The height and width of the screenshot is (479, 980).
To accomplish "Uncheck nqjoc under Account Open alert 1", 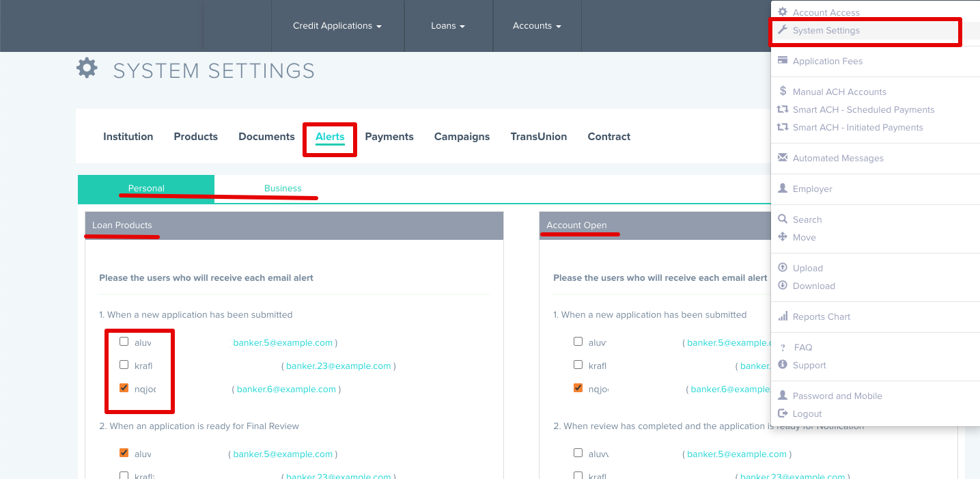I will [x=578, y=388].
